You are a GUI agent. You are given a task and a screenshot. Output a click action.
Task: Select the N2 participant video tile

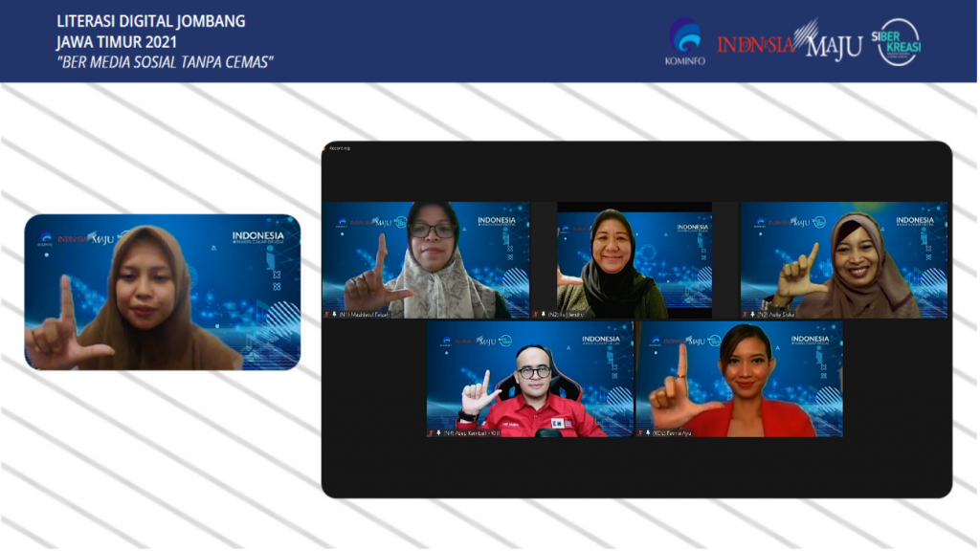[x=635, y=259]
